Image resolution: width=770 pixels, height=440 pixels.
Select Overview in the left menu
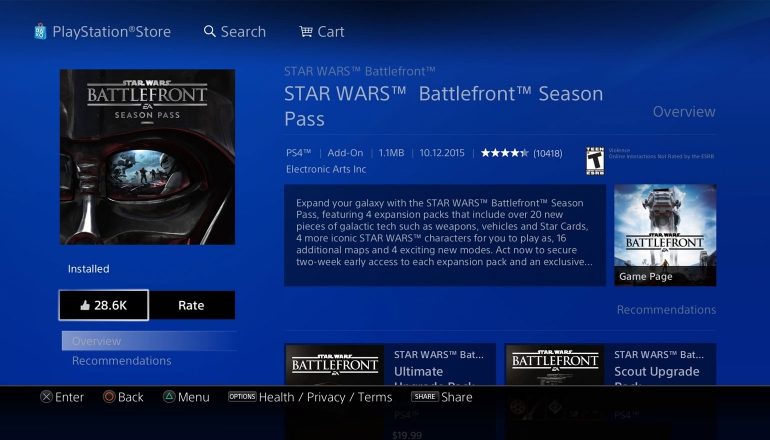(x=97, y=341)
